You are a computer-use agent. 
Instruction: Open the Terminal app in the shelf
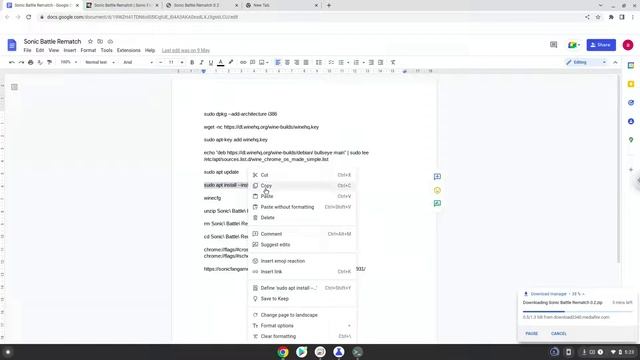(x=357, y=352)
